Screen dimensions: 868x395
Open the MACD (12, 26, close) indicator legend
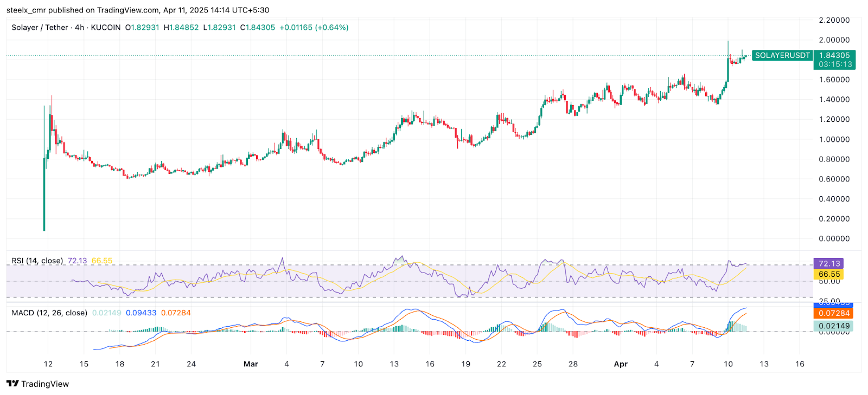tap(49, 313)
